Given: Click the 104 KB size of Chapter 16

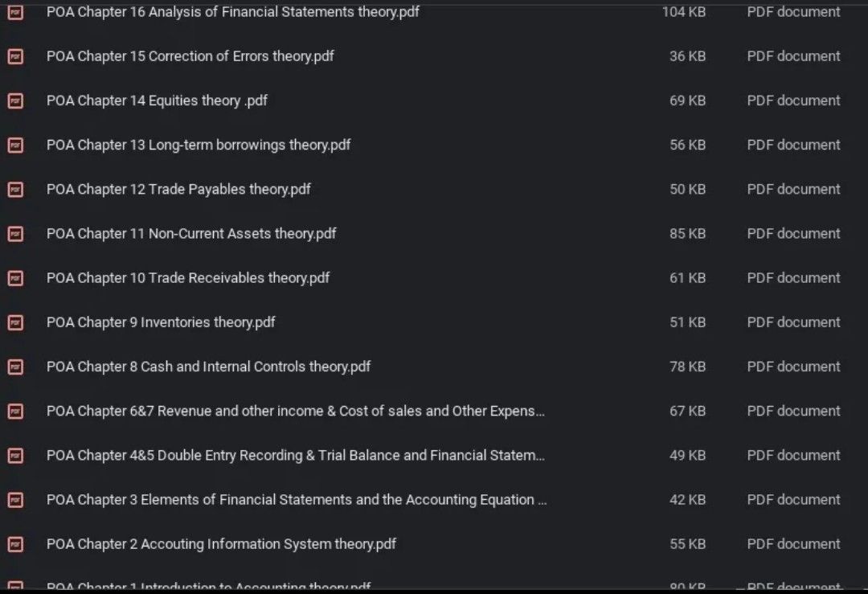Looking at the screenshot, I should click(x=684, y=12).
